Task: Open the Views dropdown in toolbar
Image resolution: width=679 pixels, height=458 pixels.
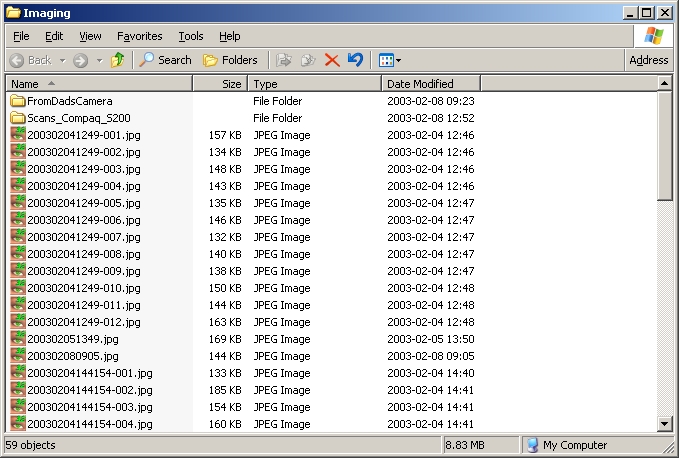Action: click(x=390, y=60)
